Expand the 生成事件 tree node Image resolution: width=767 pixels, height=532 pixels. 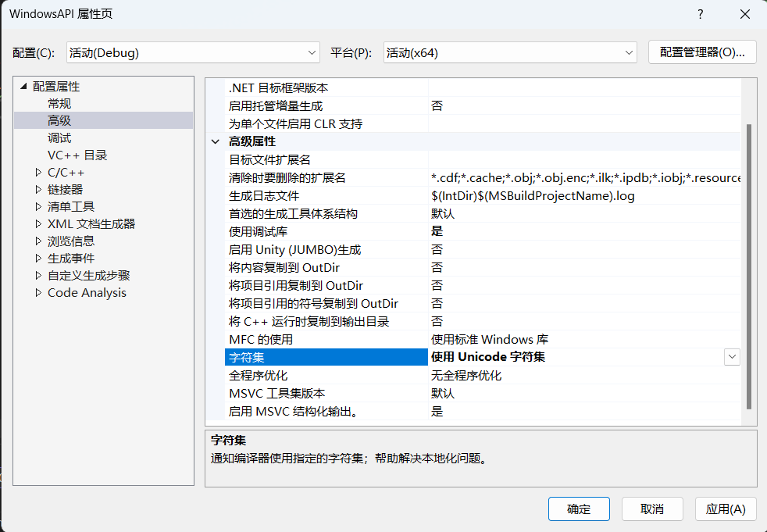[x=38, y=259]
